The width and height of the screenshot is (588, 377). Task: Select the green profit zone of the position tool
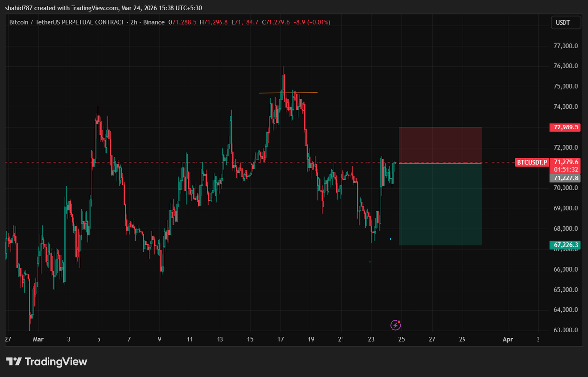coord(440,203)
